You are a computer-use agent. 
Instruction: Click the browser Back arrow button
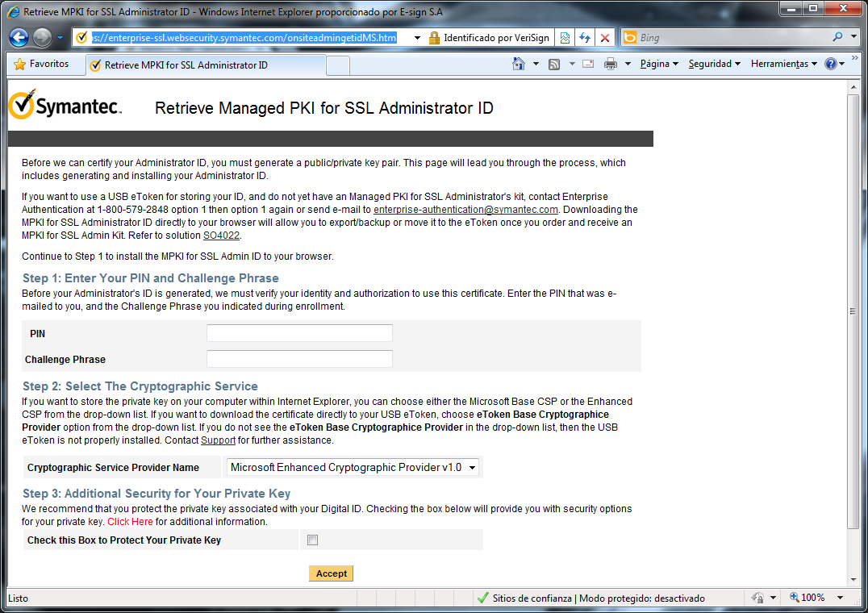pyautogui.click(x=19, y=38)
